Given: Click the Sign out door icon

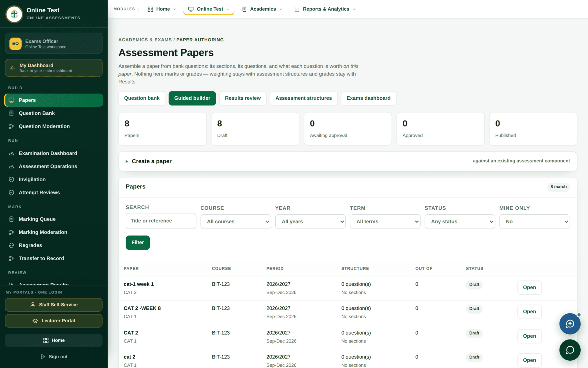Looking at the screenshot, I should tap(43, 357).
